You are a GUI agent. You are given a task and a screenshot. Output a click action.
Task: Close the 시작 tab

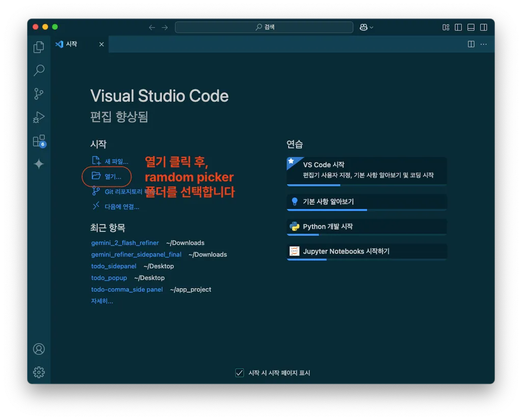click(101, 44)
